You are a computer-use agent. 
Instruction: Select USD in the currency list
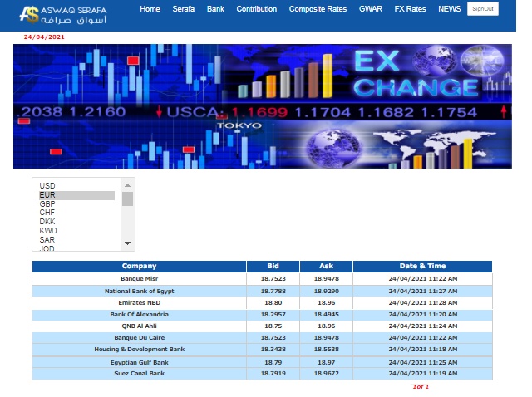[x=76, y=186]
